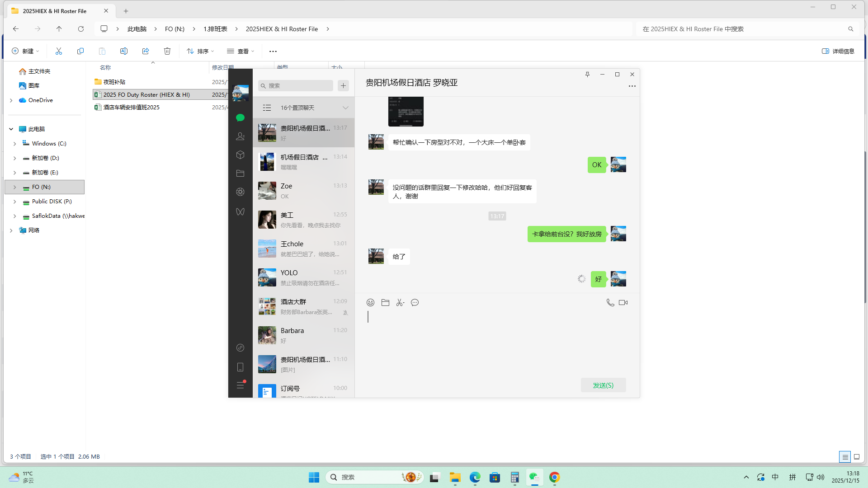Toggle the details pane 详细信息
This screenshot has width=868, height=488.
coord(838,51)
